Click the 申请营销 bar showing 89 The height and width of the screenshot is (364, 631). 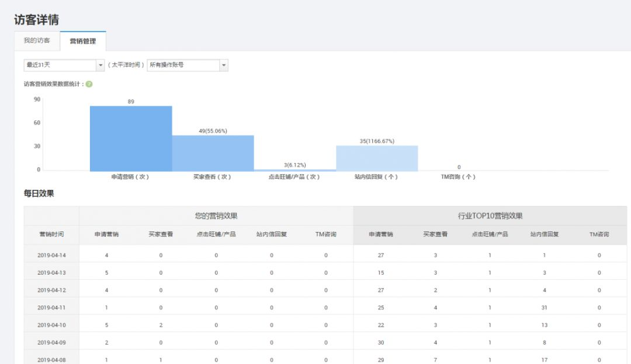coord(131,138)
